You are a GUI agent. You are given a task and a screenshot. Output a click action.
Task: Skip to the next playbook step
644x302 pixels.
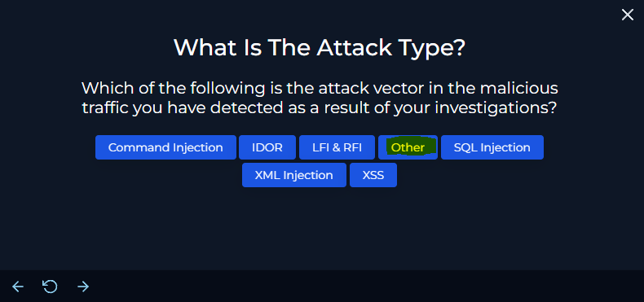83,287
